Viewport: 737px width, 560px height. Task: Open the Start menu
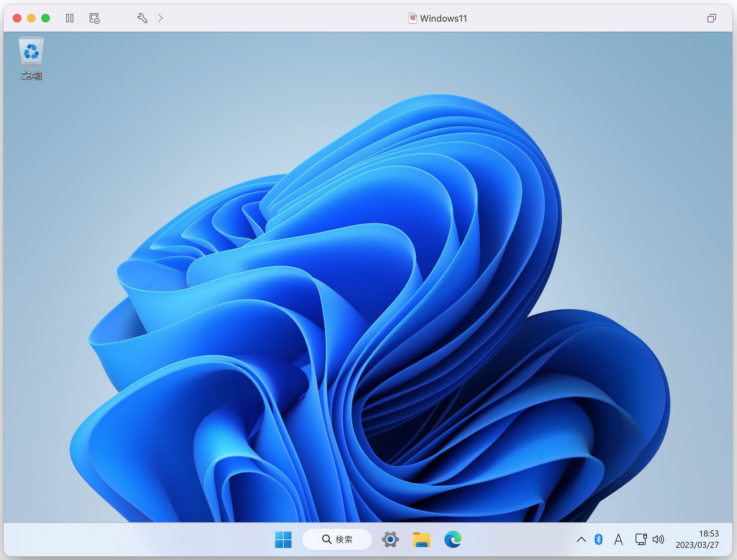[283, 539]
